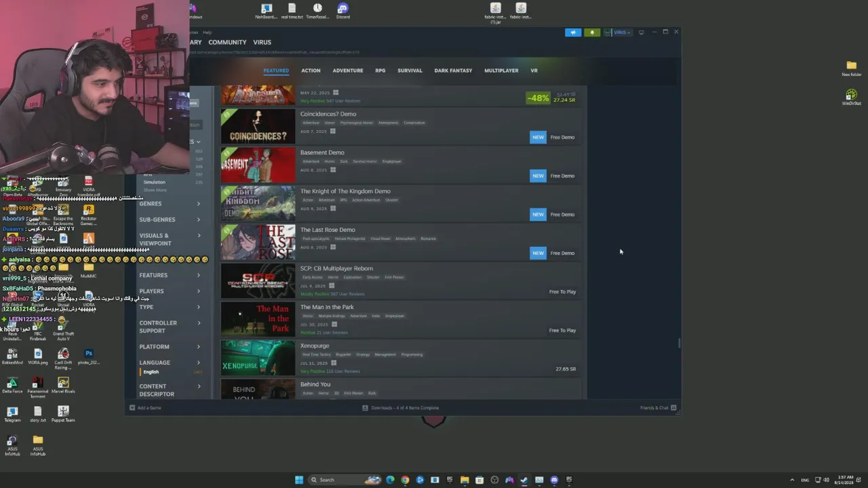The image size is (868, 488).
Task: Launch WinDirStat from the desktop
Action: pyautogui.click(x=852, y=97)
